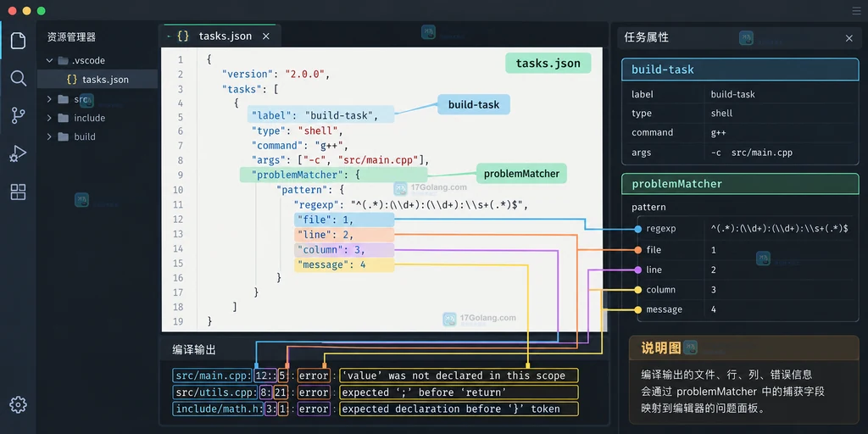Open the Search magnifier in activity bar
This screenshot has height=434, width=868.
[19, 78]
